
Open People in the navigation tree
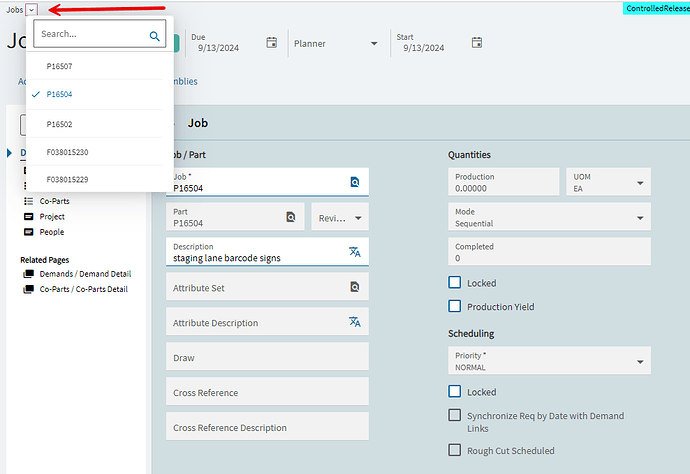click(51, 232)
